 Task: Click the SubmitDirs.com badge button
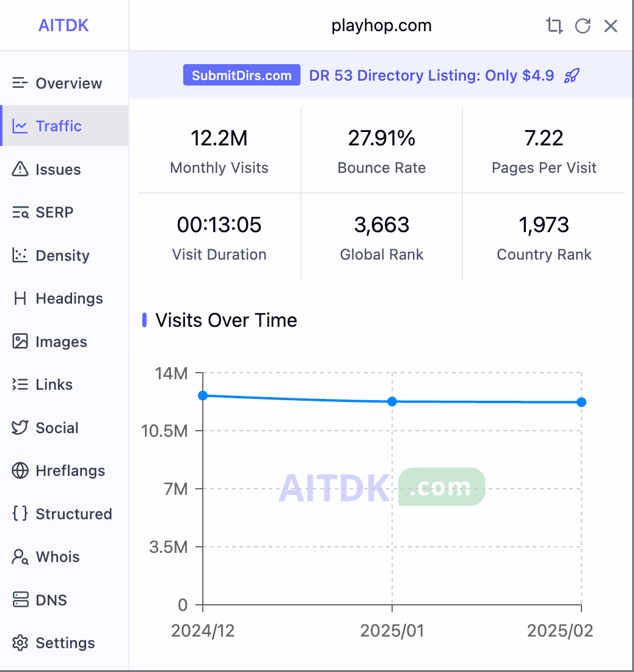[242, 75]
